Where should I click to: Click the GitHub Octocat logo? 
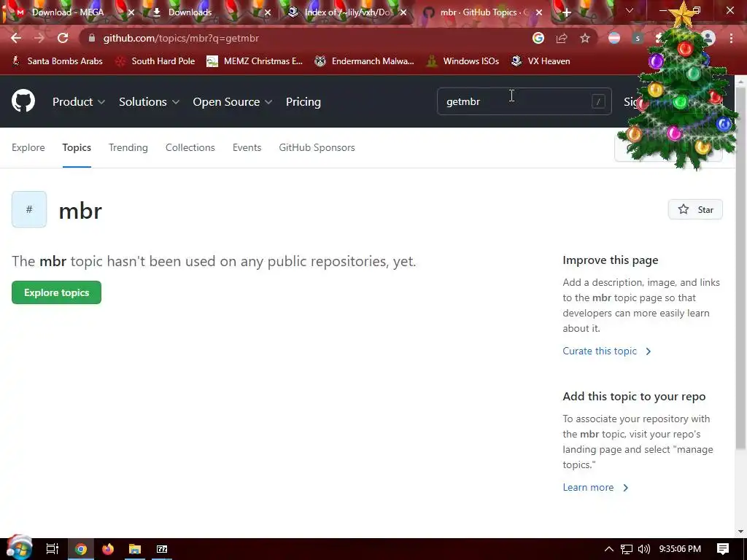[23, 101]
